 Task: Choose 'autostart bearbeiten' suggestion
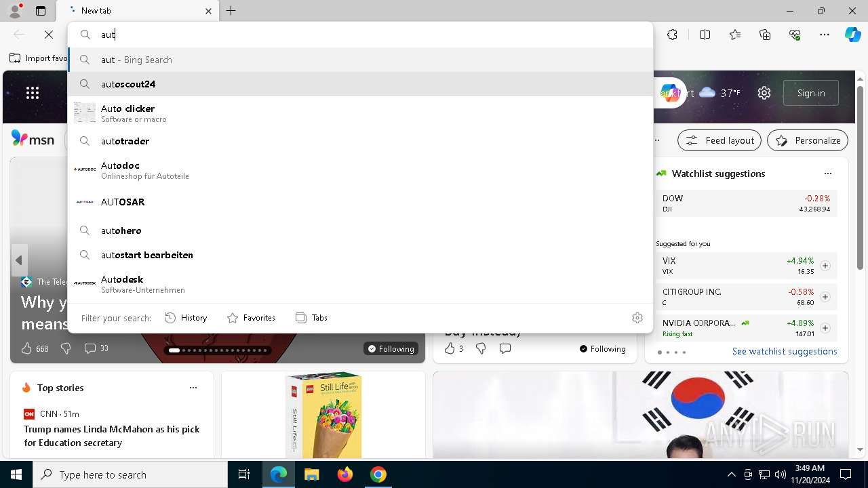pos(361,255)
